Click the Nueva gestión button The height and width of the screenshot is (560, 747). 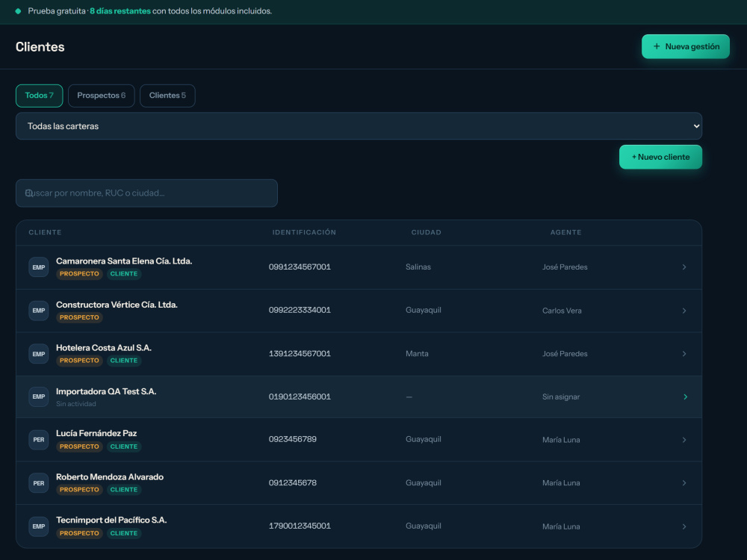[686, 46]
